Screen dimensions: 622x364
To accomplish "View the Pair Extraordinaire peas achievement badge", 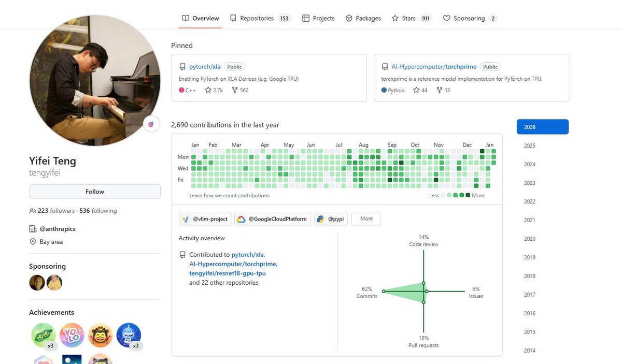I will [x=44, y=336].
